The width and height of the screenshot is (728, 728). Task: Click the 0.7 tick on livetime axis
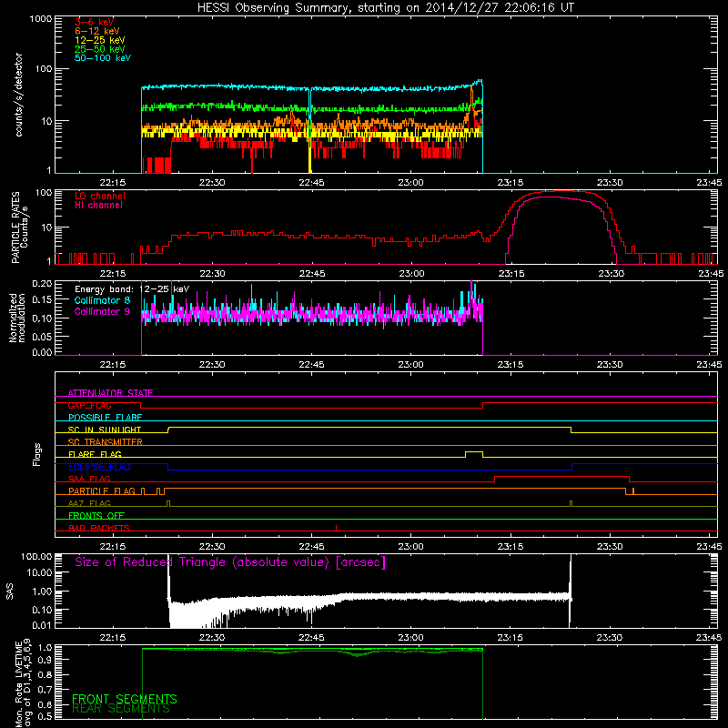point(46,689)
